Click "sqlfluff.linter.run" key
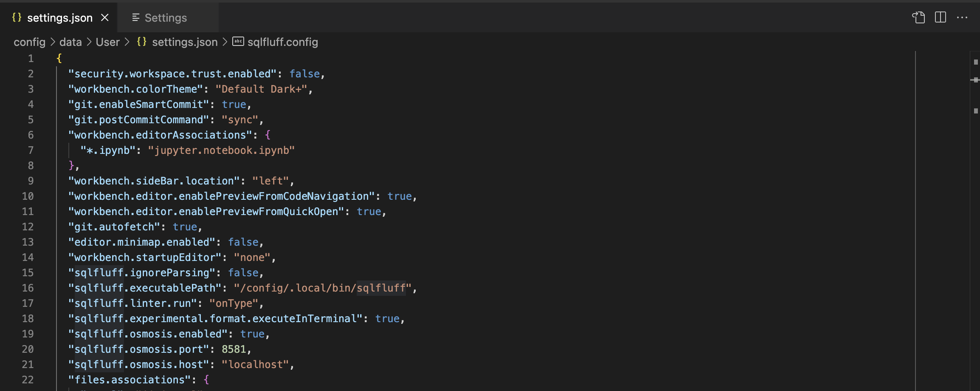The height and width of the screenshot is (391, 980). click(132, 303)
